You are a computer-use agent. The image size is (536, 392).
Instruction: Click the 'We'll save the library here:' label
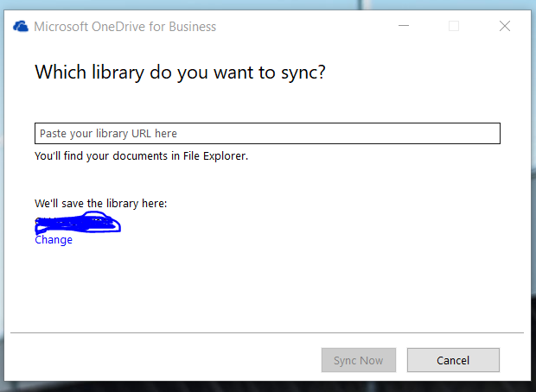tap(101, 204)
